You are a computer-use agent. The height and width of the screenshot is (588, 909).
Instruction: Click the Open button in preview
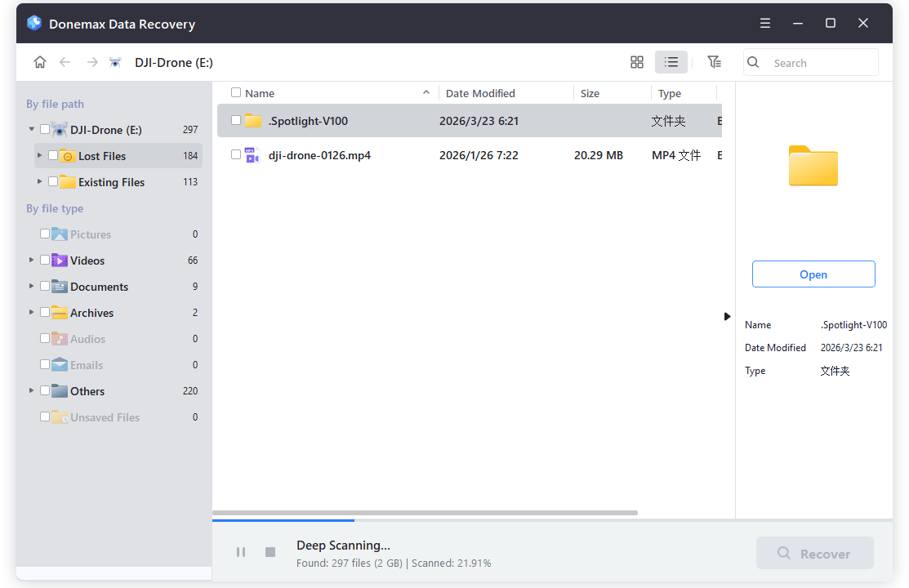[x=813, y=274]
